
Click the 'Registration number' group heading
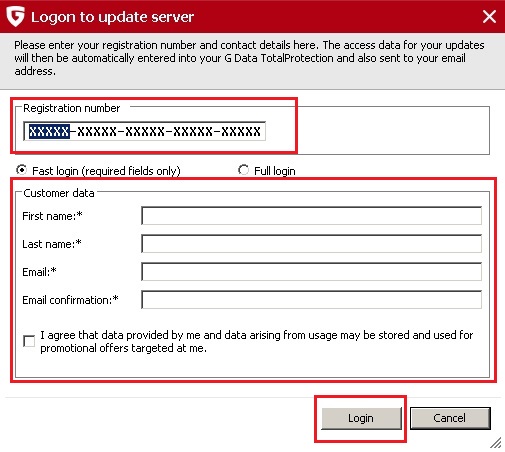point(72,108)
